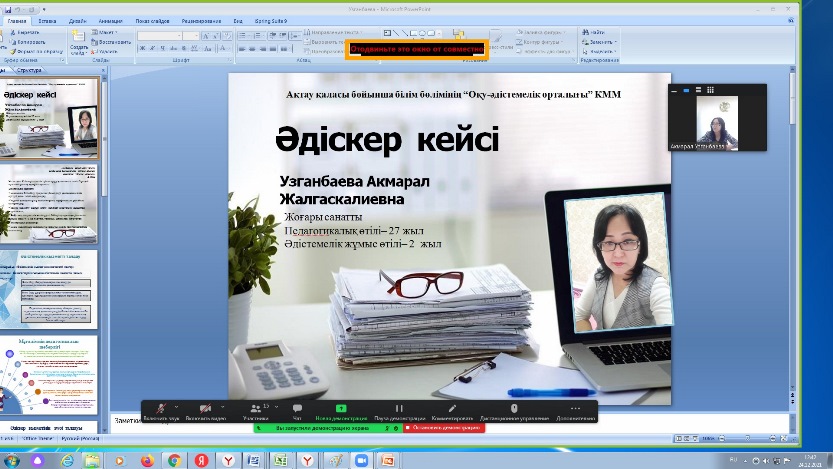Open the Insert ribbon tab
The width and height of the screenshot is (833, 469).
point(47,19)
